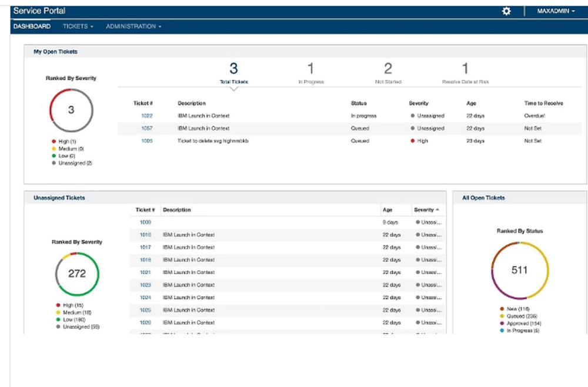The width and height of the screenshot is (588, 387).
Task: Click the Medium (18) legend item
Action: pyautogui.click(x=73, y=312)
